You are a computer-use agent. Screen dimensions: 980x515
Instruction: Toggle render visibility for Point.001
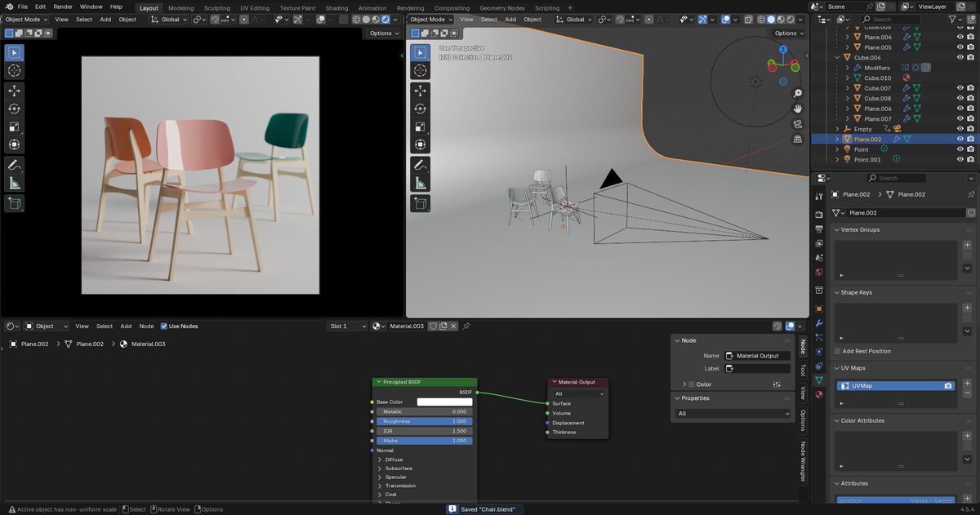969,159
